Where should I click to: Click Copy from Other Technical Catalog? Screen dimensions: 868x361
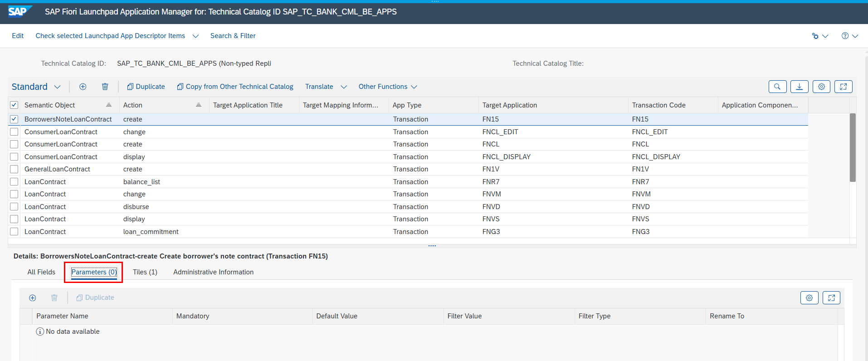point(235,87)
